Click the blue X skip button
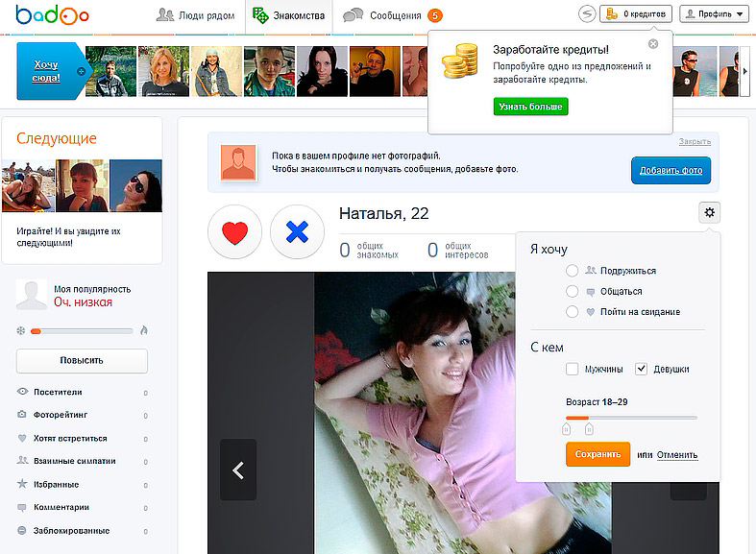Screen dimensions: 756x554 point(297,232)
